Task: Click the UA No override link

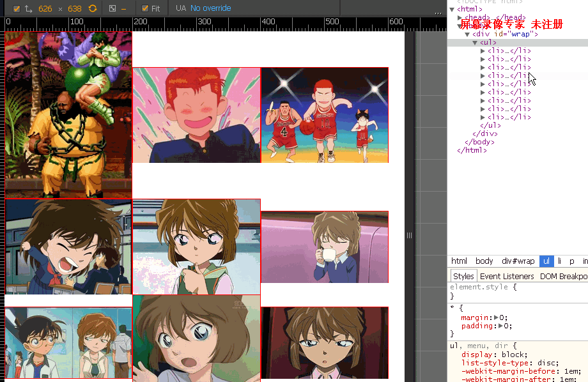Action: (x=211, y=8)
